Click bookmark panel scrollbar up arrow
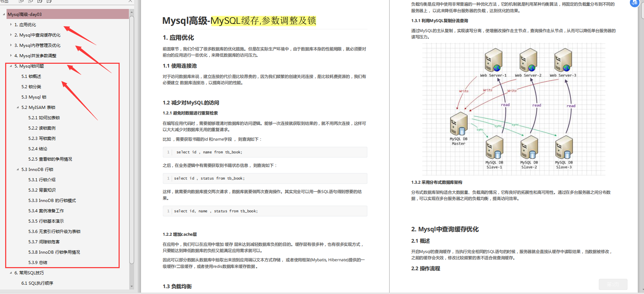Viewport: 644px width, 294px height. pyautogui.click(x=131, y=12)
